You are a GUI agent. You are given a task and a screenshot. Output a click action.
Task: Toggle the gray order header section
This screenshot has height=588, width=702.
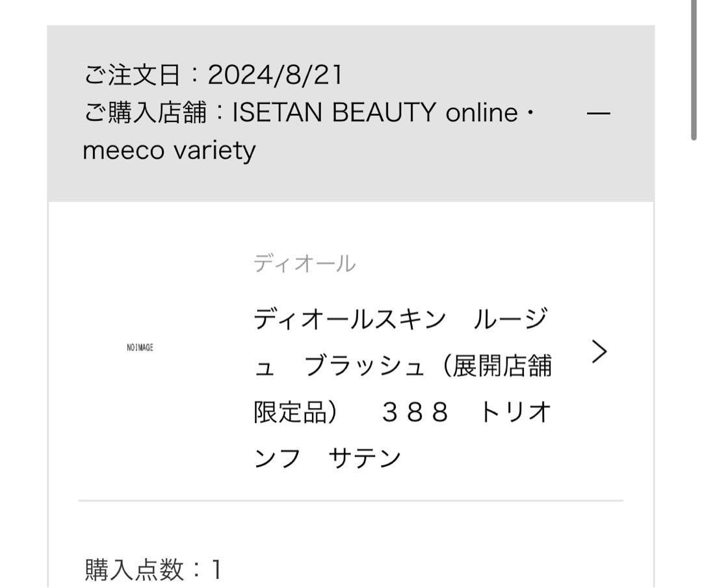pos(350,113)
